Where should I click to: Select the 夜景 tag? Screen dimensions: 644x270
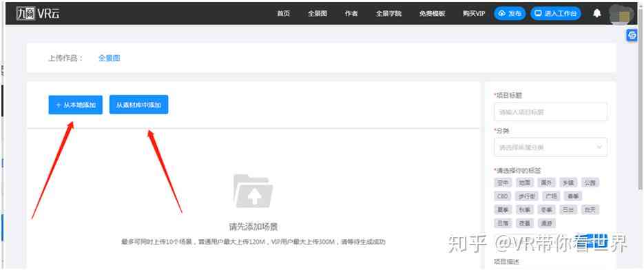[524, 223]
